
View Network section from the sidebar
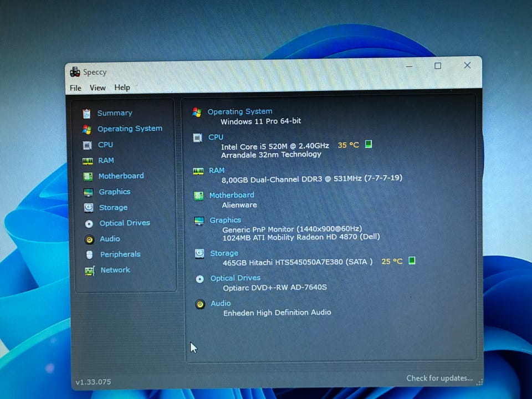pos(115,270)
